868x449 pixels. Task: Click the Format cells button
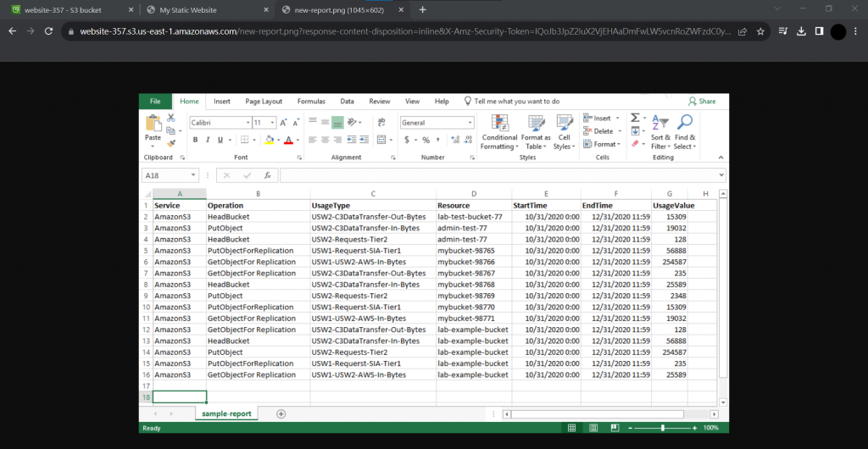point(603,144)
